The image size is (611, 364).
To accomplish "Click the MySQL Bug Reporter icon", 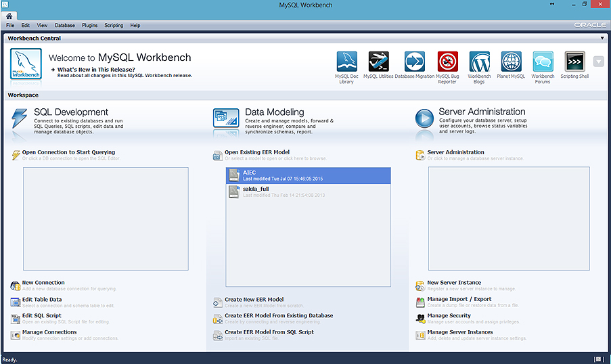I will coord(447,62).
